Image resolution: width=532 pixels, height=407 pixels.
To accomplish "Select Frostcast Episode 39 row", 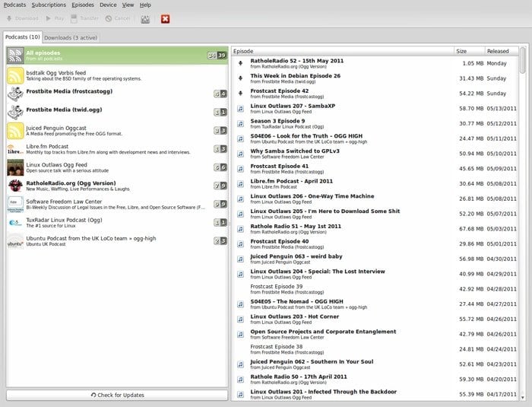I will [x=375, y=289].
